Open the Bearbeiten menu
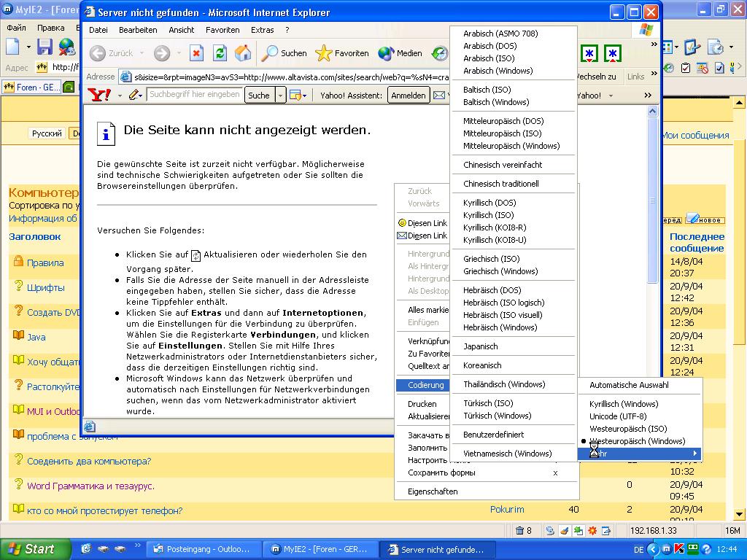The height and width of the screenshot is (560, 747). [x=138, y=30]
